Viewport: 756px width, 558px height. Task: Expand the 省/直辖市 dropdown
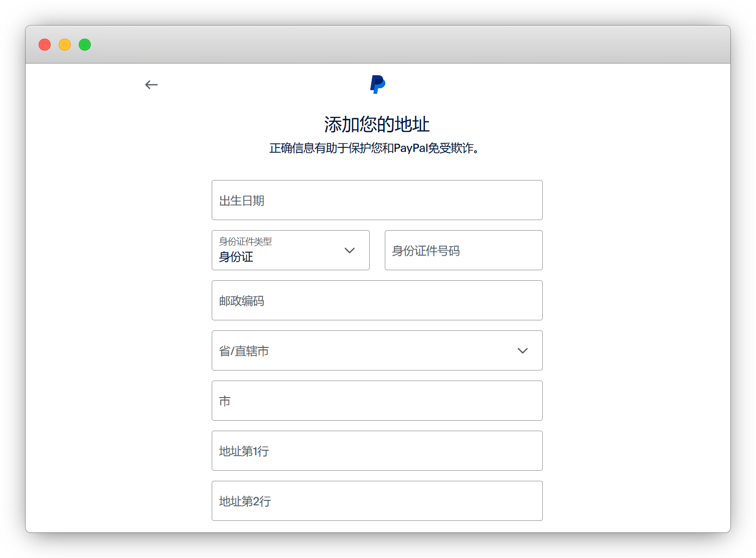(x=377, y=350)
